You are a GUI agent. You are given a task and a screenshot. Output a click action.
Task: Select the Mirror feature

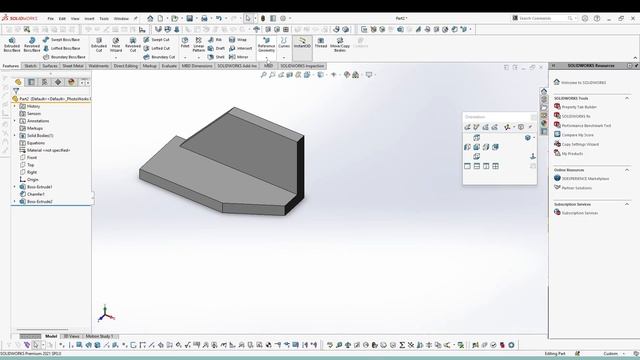click(238, 57)
